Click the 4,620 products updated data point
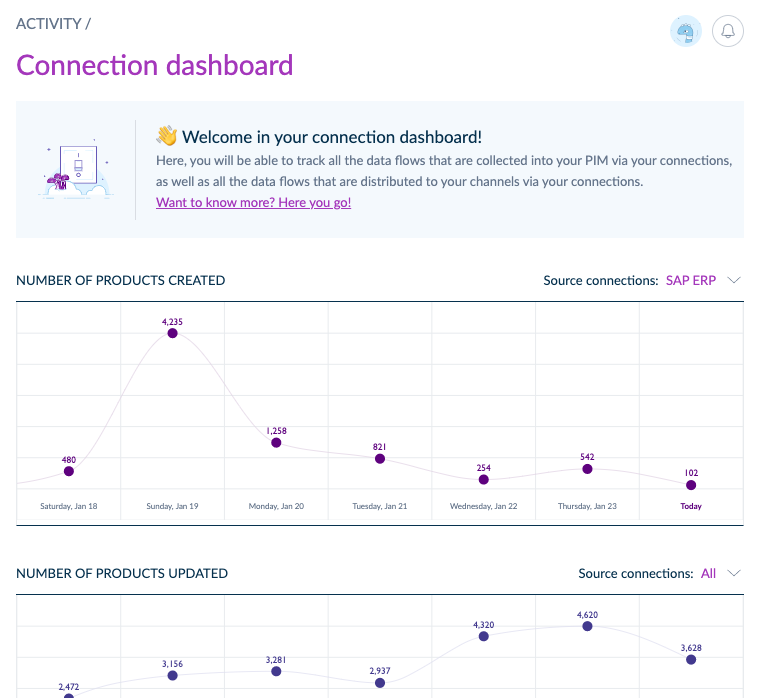The image size is (759, 698). [587, 626]
